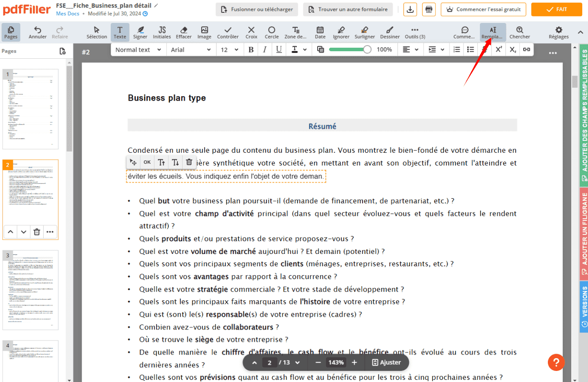
Task: Open Réglages settings gear
Action: point(558,32)
